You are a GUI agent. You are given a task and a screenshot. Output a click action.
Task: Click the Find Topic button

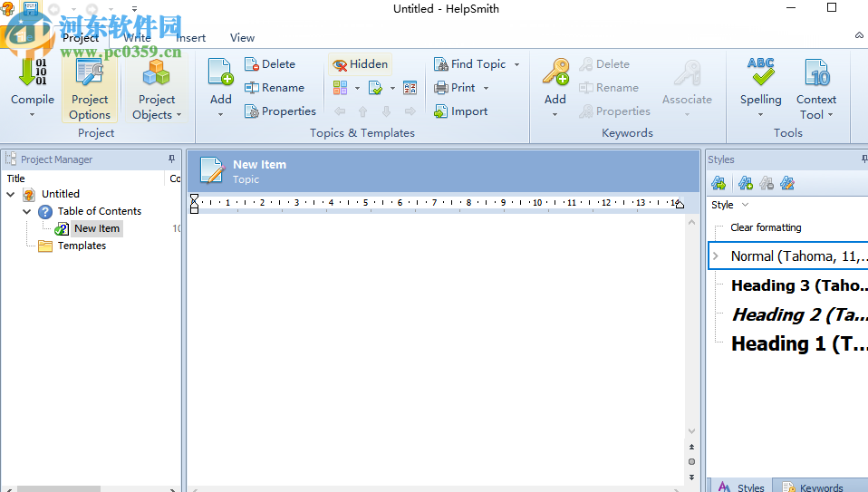(470, 64)
